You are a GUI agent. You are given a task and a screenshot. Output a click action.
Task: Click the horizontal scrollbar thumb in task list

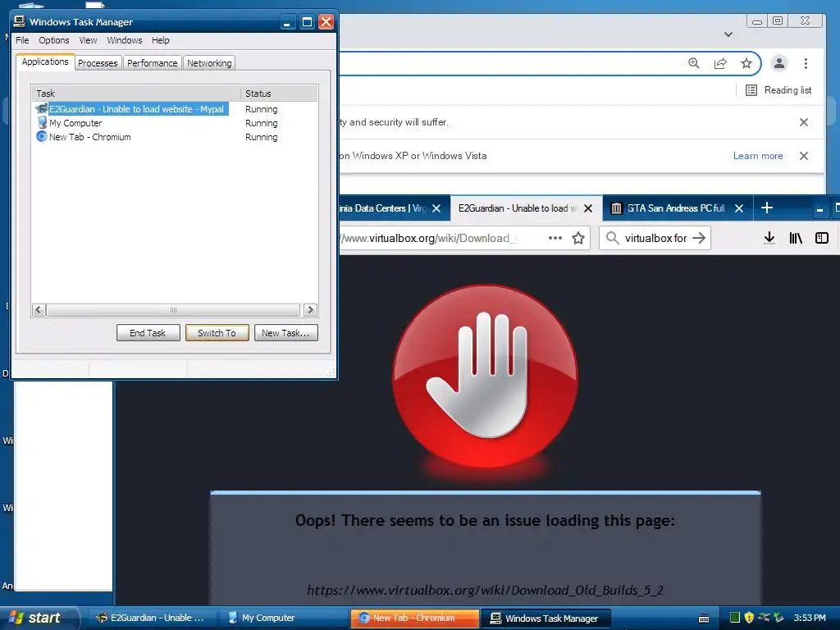click(x=173, y=309)
